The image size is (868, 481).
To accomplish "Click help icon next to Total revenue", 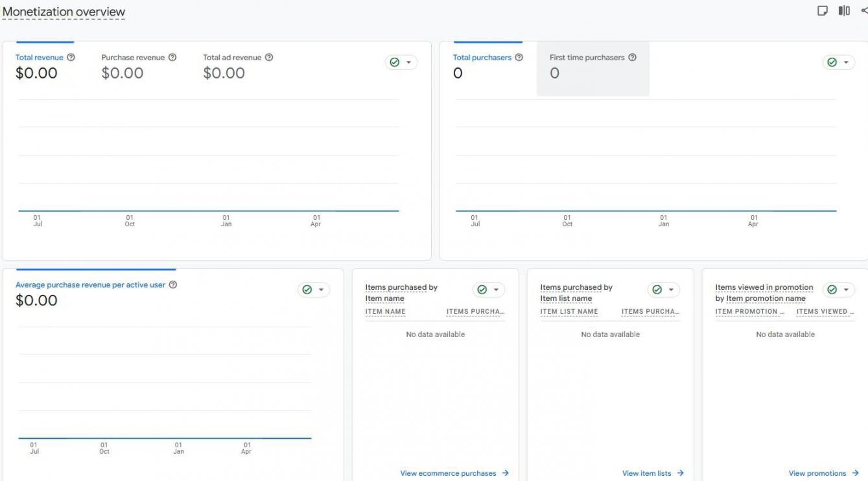I will pyautogui.click(x=71, y=57).
